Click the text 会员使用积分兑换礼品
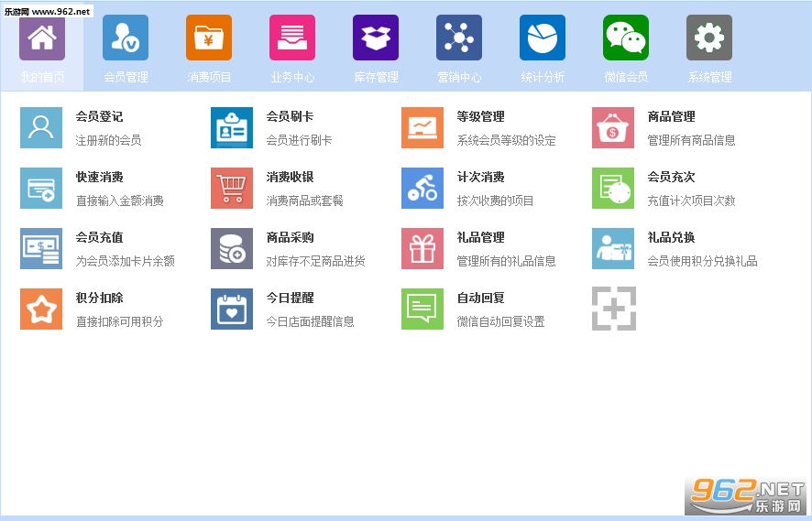This screenshot has width=812, height=521. (702, 261)
